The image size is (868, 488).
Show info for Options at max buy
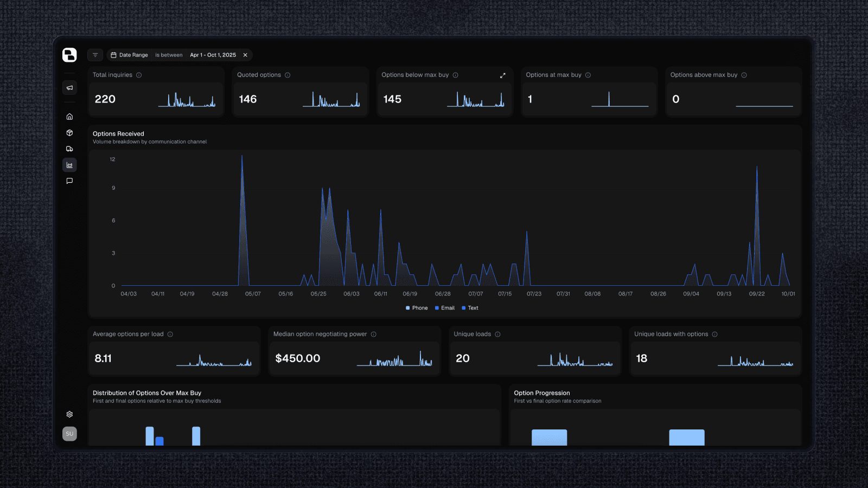click(588, 75)
